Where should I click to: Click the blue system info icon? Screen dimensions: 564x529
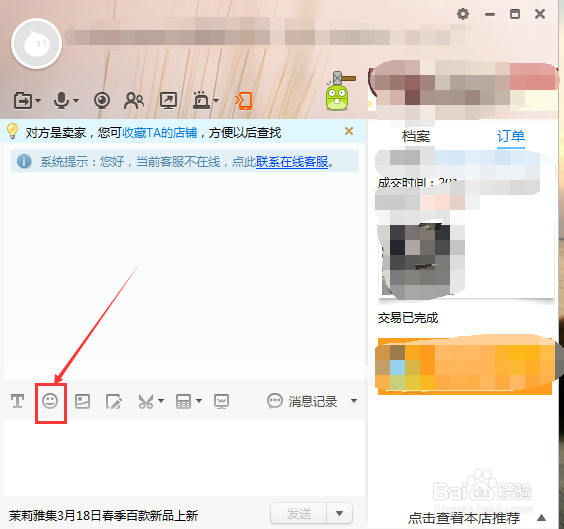pyautogui.click(x=24, y=161)
